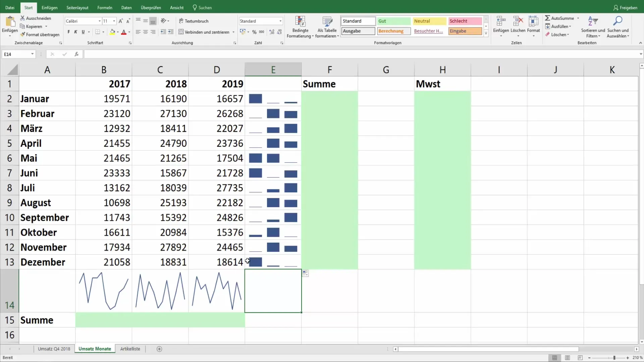
Task: Click the Suchen tell-me search box
Action: (202, 7)
